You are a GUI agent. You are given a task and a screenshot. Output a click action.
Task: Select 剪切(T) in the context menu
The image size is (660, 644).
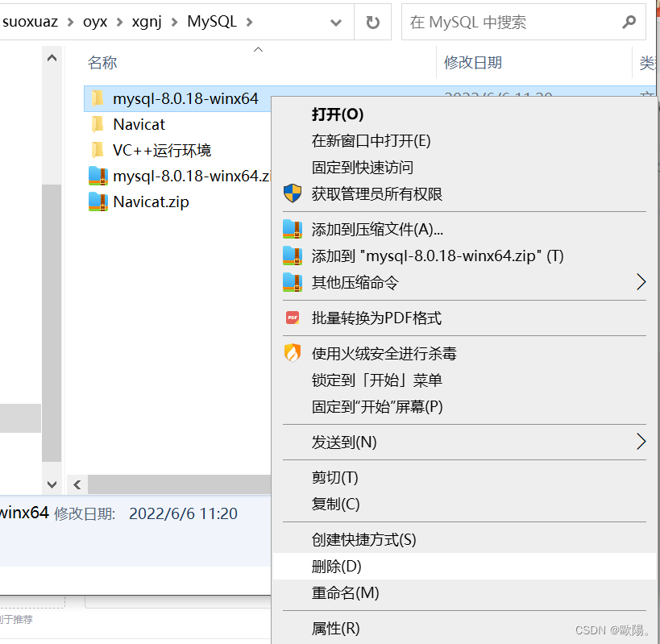pyautogui.click(x=464, y=477)
